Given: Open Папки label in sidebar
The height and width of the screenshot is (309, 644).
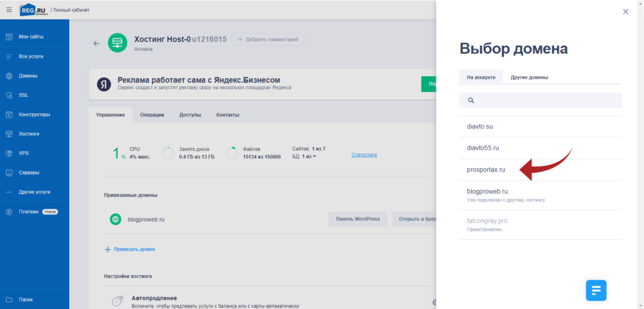Looking at the screenshot, I should (26, 300).
